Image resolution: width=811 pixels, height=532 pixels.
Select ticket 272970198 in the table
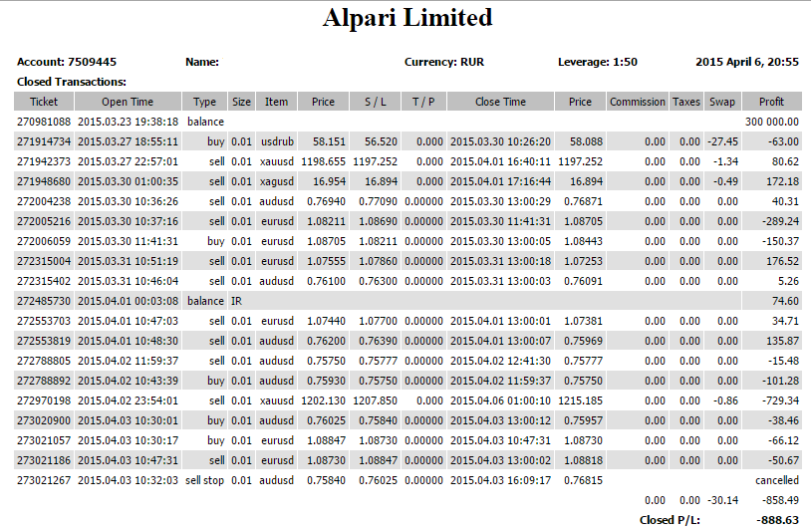(x=44, y=400)
